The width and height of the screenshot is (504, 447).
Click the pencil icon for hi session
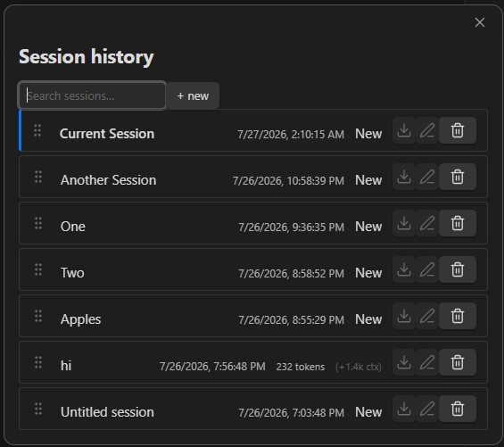tap(427, 362)
